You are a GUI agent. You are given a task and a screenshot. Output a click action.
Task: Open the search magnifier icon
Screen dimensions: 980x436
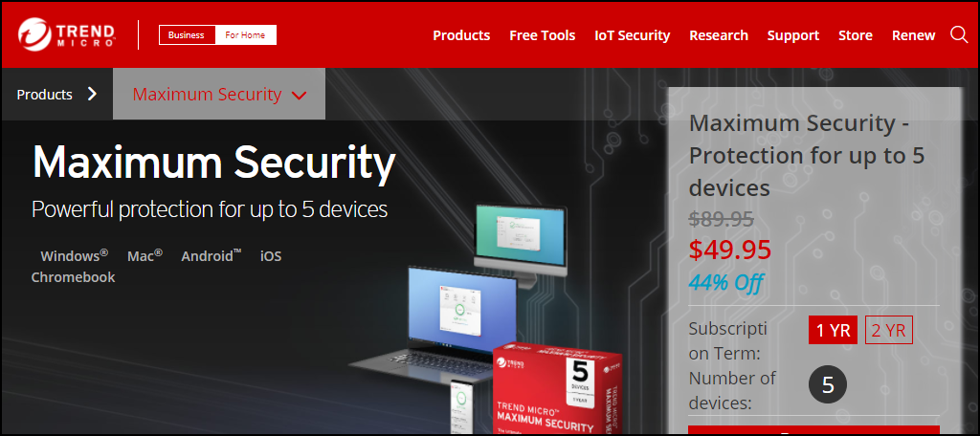point(959,35)
